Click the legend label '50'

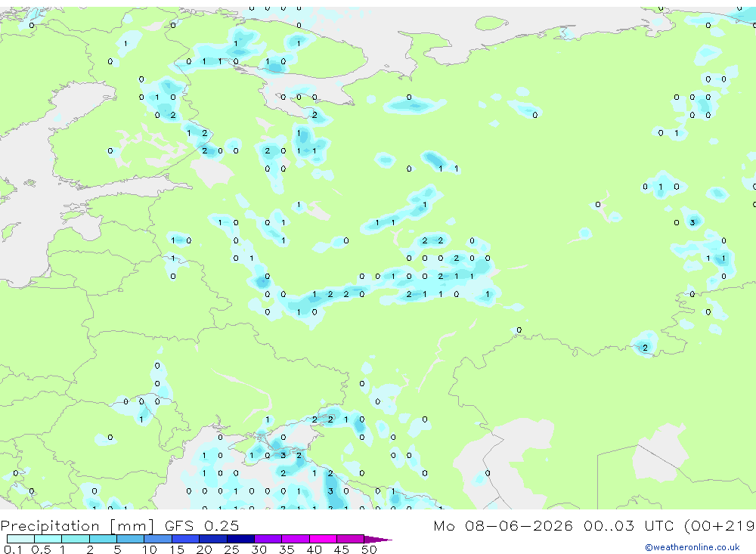370,549
